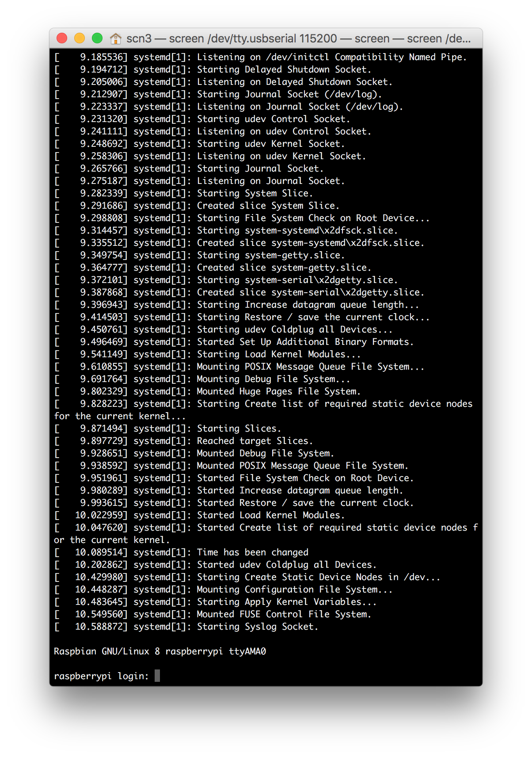
Task: Click the red close window button
Action: coord(62,38)
